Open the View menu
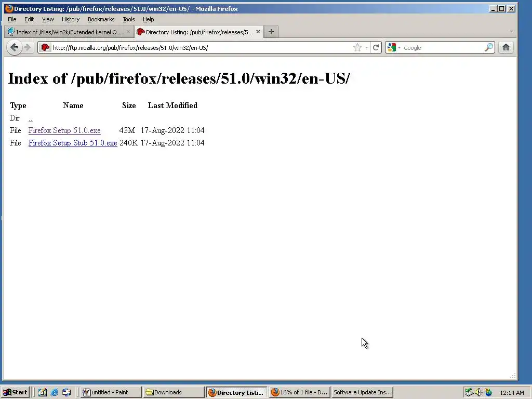Image resolution: width=532 pixels, height=399 pixels. click(48, 19)
